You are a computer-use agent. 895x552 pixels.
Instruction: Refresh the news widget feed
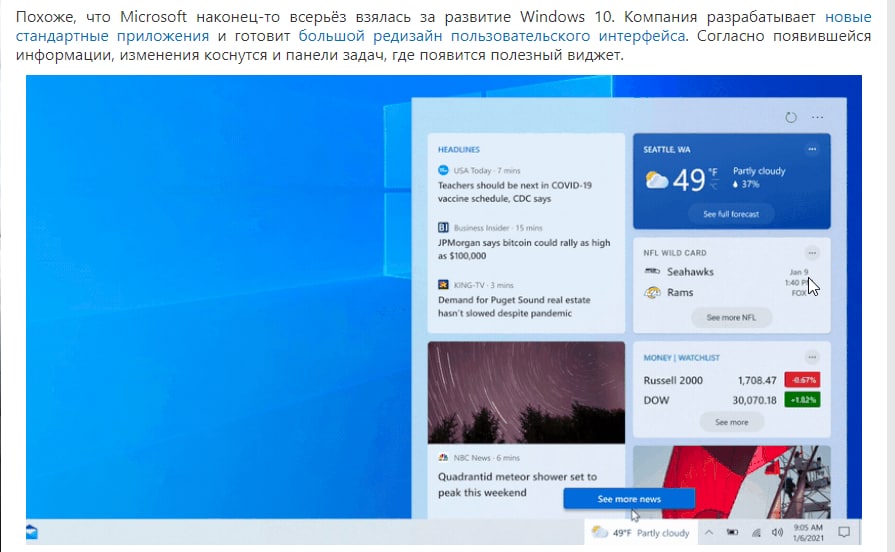[x=791, y=118]
